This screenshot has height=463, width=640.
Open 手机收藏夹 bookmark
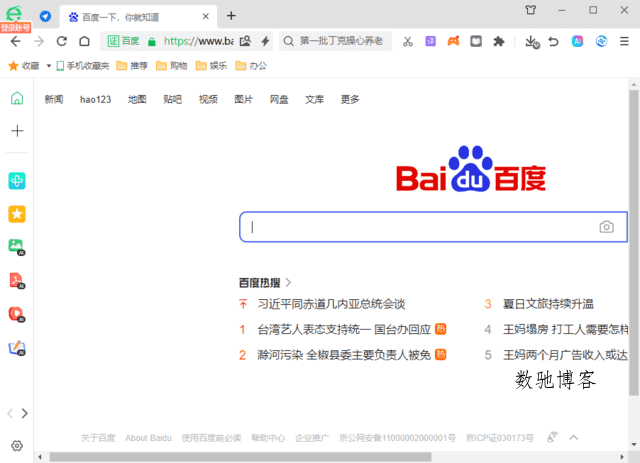(x=83, y=66)
